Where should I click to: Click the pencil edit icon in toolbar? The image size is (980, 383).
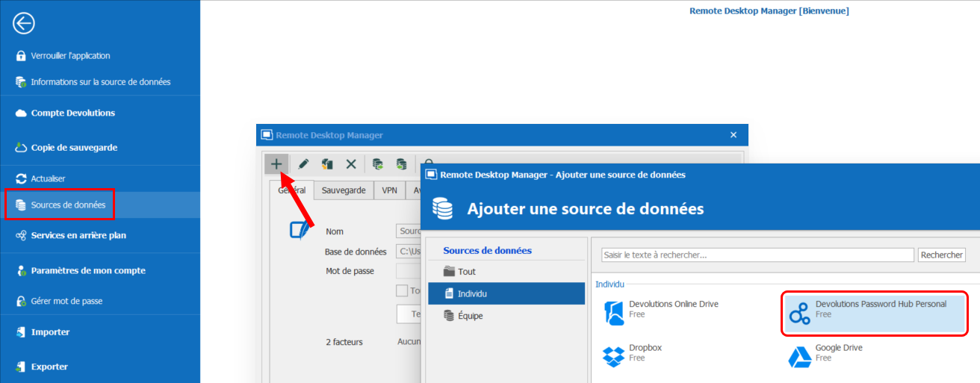[304, 164]
